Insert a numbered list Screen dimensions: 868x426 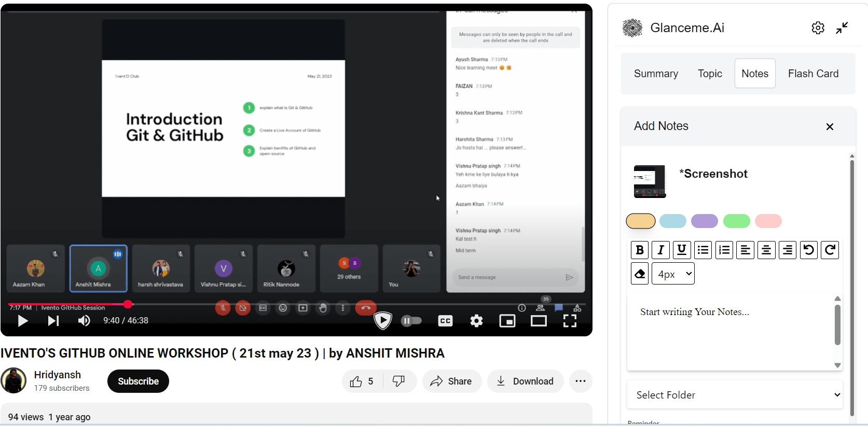coord(724,250)
